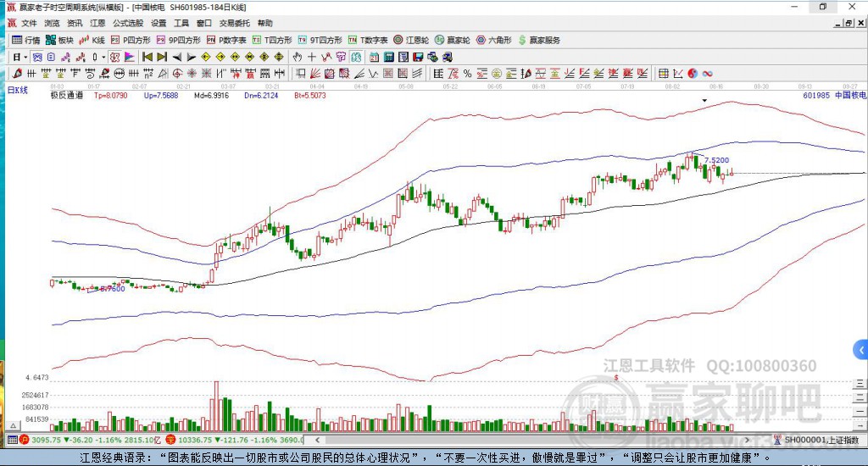Screen dimensions: 868x466
Task: Toggle the highlighted 区 chart icon
Action: (x=114, y=57)
